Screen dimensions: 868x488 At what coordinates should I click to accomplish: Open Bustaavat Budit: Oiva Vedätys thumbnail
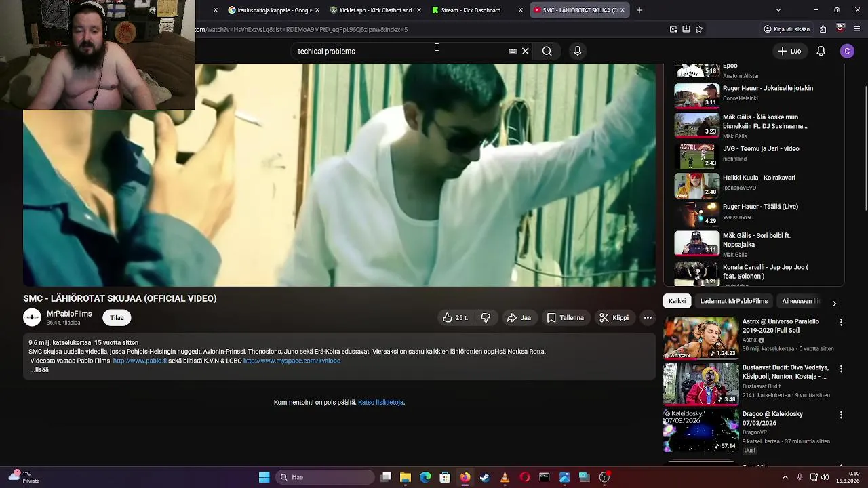(x=701, y=384)
